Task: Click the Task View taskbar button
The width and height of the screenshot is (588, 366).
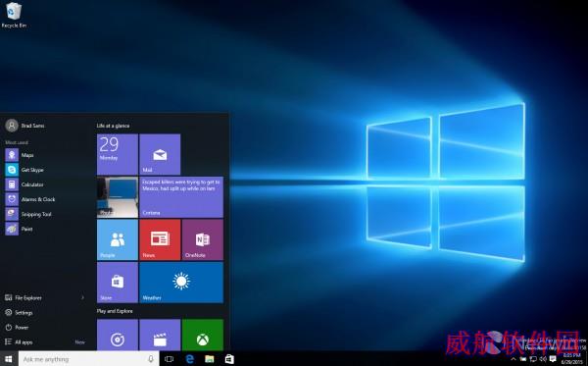Action: tap(170, 359)
